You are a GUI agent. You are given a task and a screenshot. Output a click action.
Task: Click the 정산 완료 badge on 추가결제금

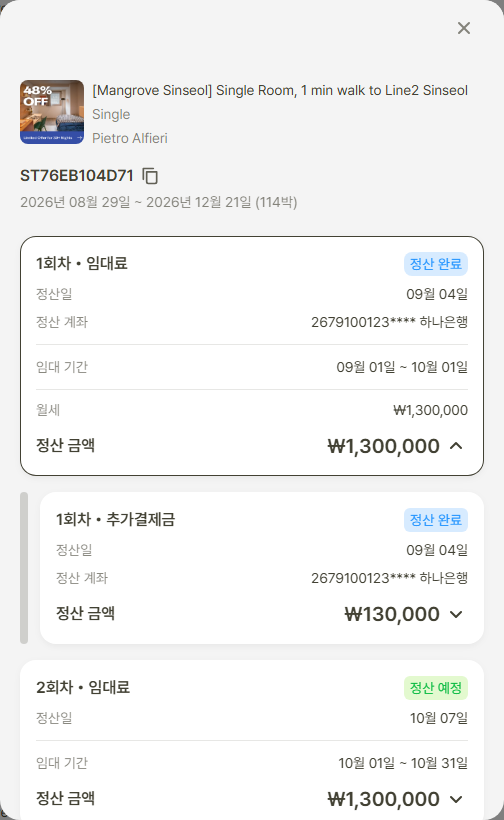pyautogui.click(x=436, y=520)
